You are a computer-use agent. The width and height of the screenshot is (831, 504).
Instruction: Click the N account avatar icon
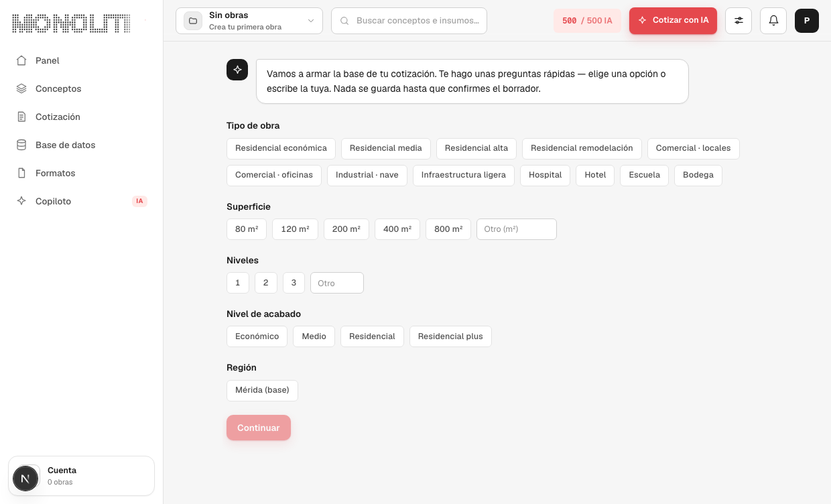[x=25, y=479]
